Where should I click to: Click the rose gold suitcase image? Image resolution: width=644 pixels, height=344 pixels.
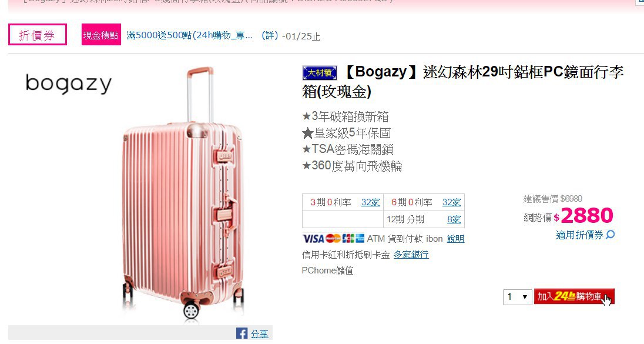pyautogui.click(x=183, y=193)
